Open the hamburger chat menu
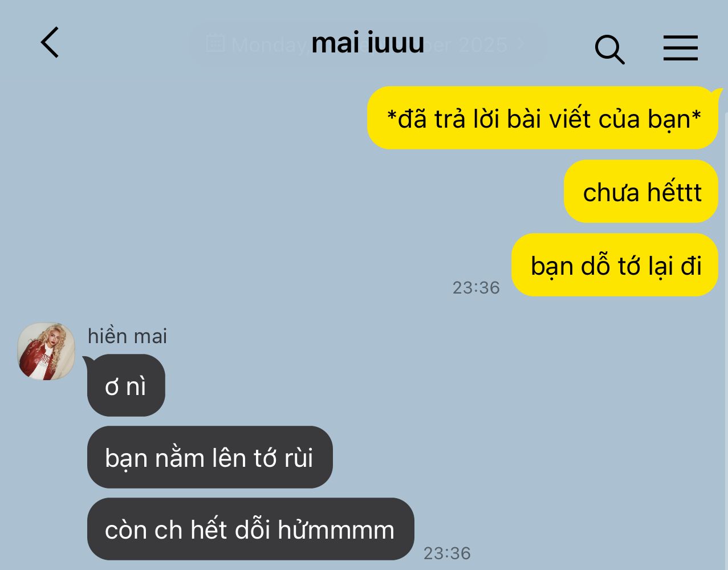This screenshot has width=728, height=570. pyautogui.click(x=681, y=48)
